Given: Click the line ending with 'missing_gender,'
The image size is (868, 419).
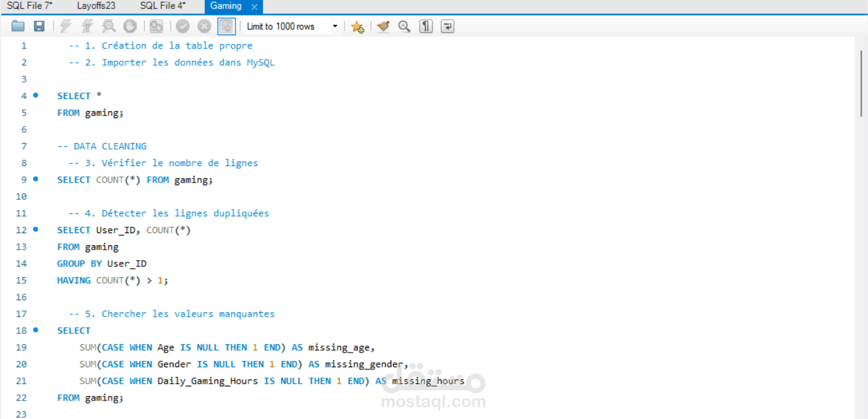Looking at the screenshot, I should (244, 364).
